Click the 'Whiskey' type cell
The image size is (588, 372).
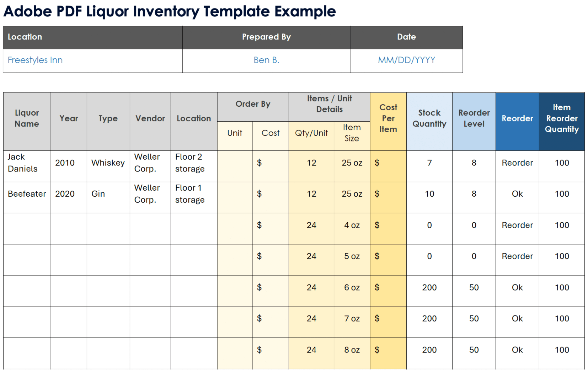coord(108,166)
